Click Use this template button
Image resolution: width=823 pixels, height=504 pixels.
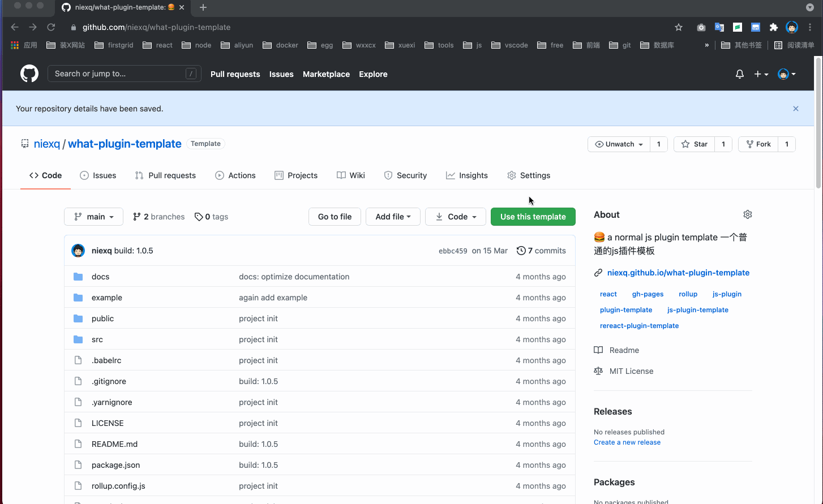click(x=533, y=217)
